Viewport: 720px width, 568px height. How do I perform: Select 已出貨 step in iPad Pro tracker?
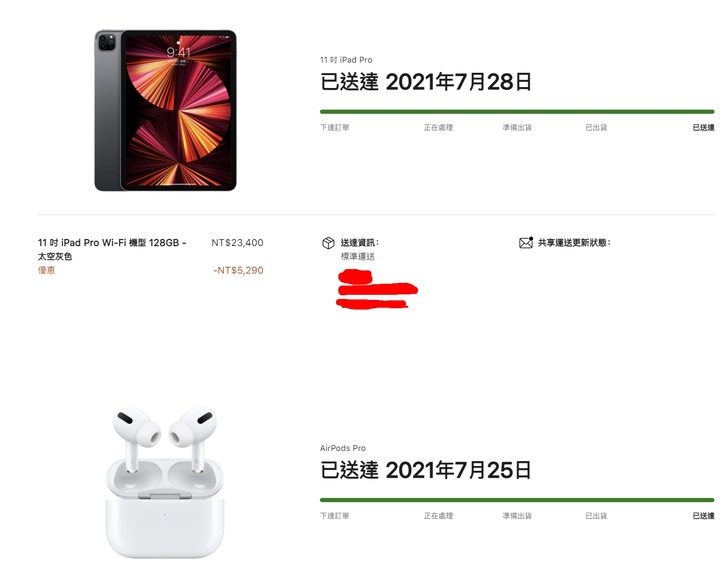coord(596,127)
